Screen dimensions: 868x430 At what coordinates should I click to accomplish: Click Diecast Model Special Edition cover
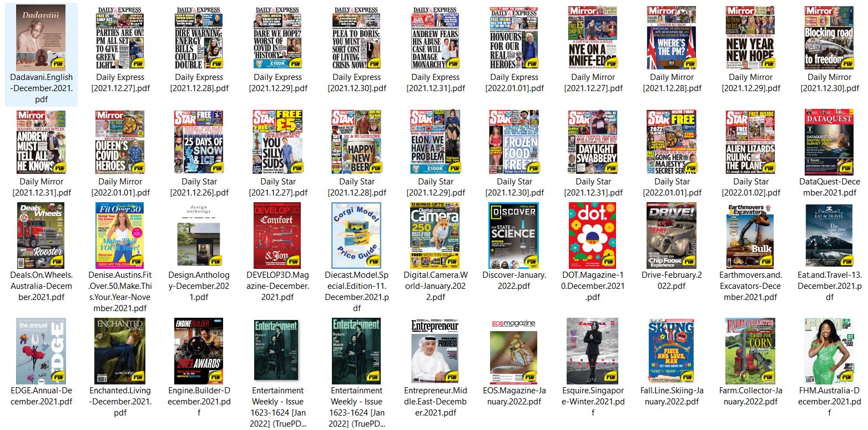point(356,236)
